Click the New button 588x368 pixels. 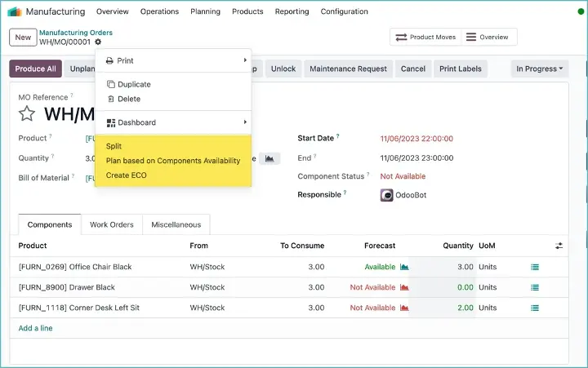pyautogui.click(x=23, y=38)
